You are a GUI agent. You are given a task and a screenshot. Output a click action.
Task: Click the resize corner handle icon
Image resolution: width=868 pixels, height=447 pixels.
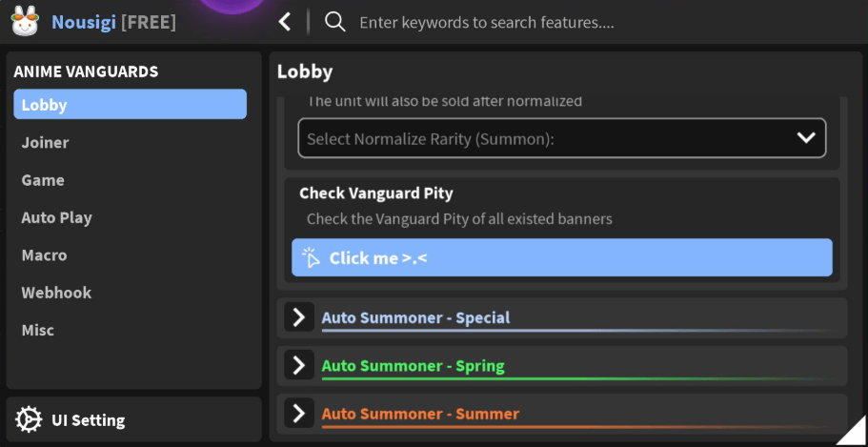tap(852, 431)
